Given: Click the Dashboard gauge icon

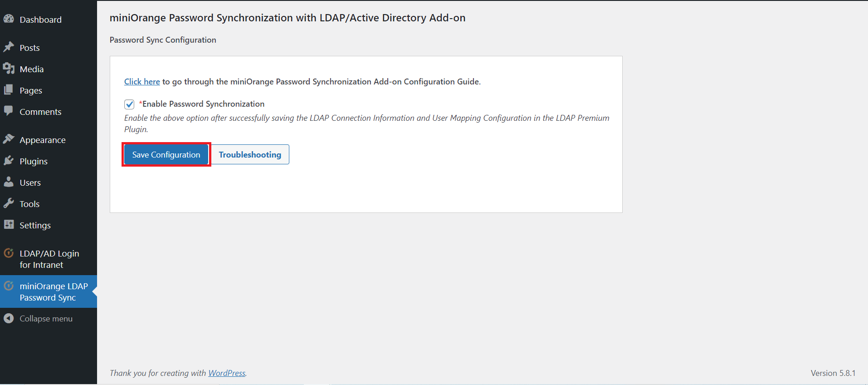Looking at the screenshot, I should coord(9,19).
